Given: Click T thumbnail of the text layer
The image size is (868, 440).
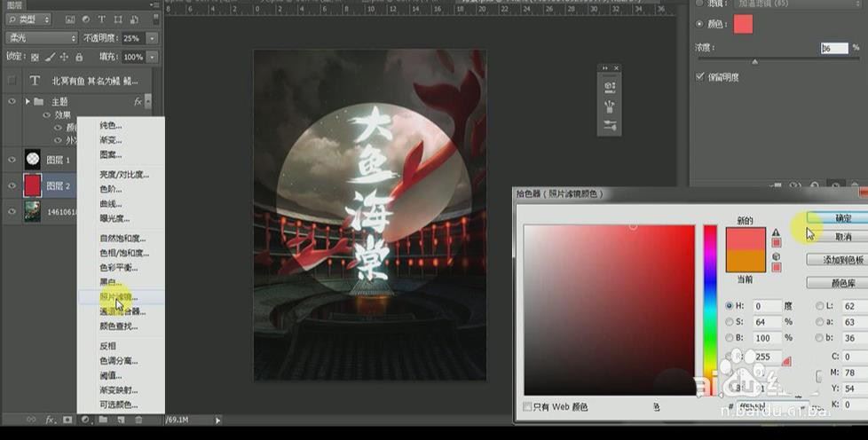Looking at the screenshot, I should tap(35, 81).
